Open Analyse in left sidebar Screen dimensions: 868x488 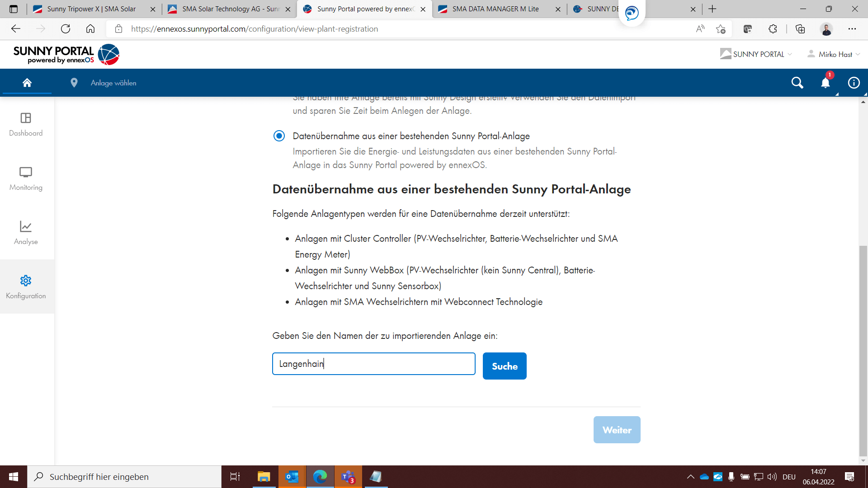click(x=26, y=233)
